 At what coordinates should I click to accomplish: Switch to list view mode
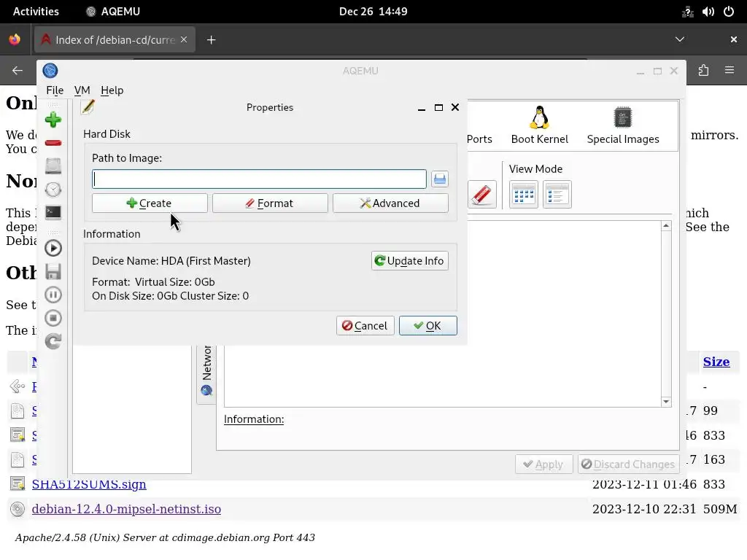[557, 194]
